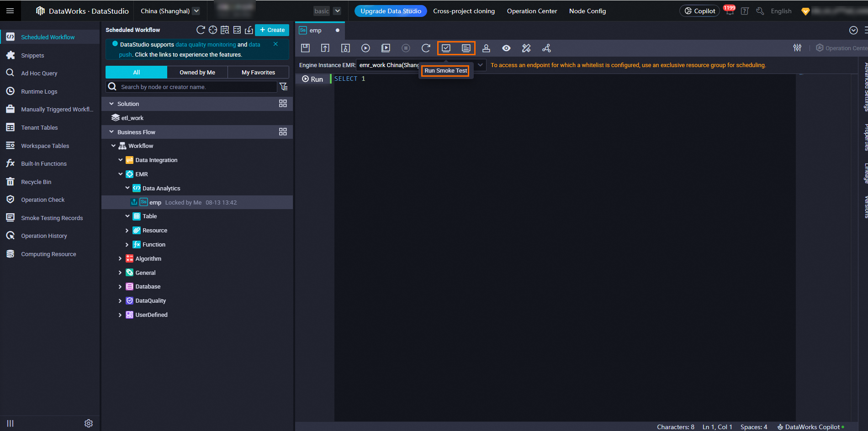The image size is (868, 431).
Task: Click the reload arrow icon in editor toolbar
Action: [x=426, y=48]
